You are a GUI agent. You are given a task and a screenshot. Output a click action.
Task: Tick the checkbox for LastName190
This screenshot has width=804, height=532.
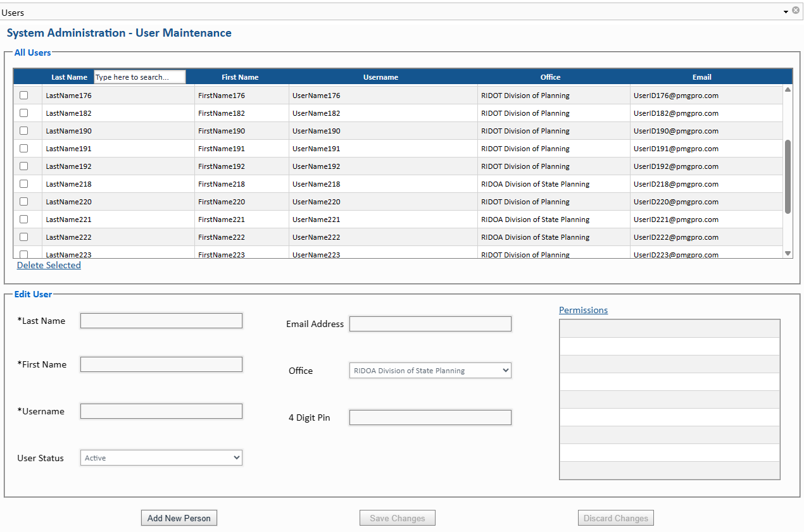(x=24, y=131)
